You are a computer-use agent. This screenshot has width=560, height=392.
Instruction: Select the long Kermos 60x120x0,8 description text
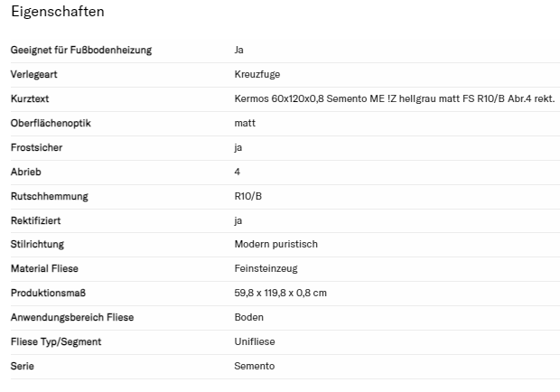[394, 98]
